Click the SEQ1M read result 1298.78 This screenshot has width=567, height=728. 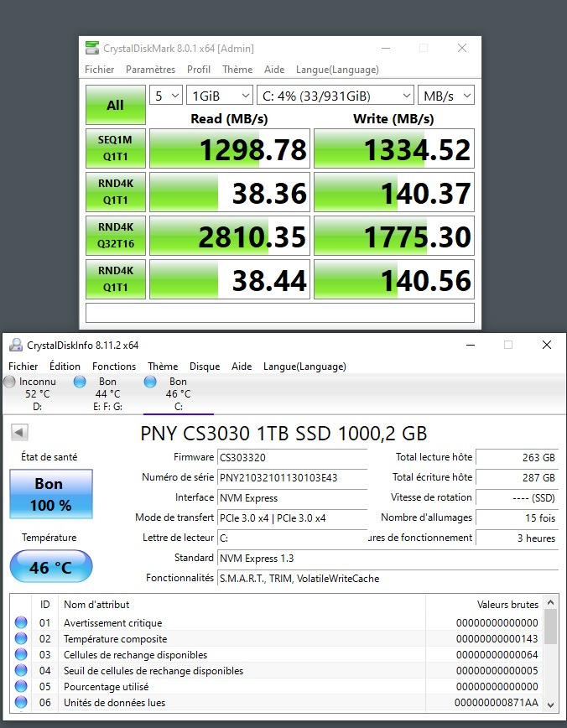point(230,148)
